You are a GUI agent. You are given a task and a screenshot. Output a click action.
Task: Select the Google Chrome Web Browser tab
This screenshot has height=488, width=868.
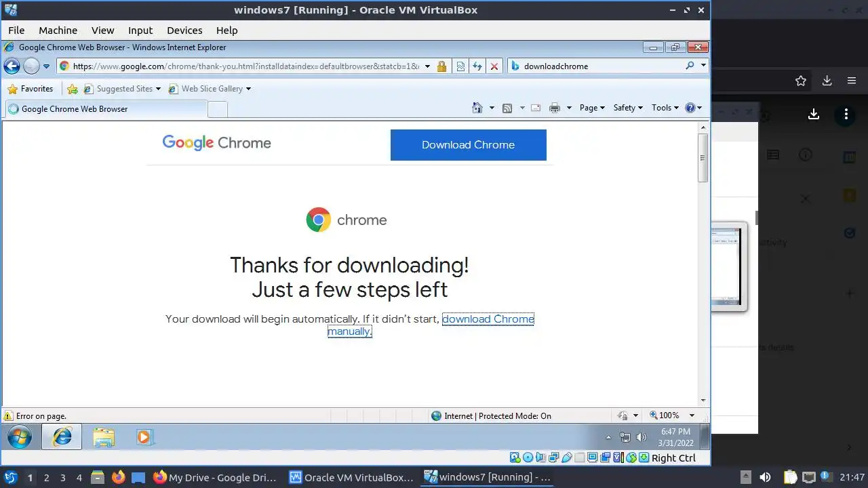[105, 108]
